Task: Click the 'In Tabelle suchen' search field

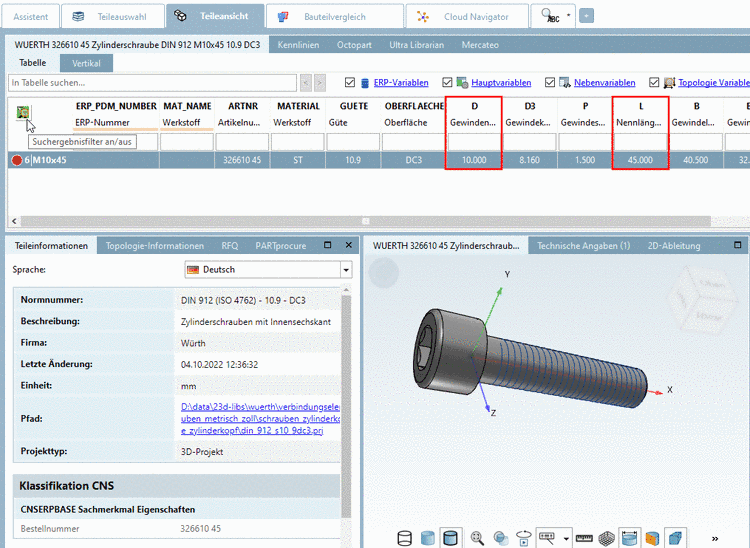Action: (x=153, y=83)
